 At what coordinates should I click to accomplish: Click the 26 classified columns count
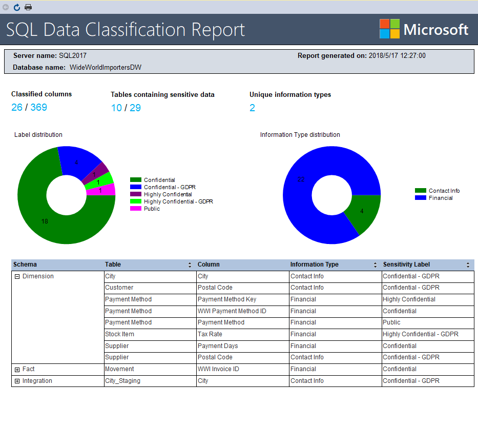point(17,107)
